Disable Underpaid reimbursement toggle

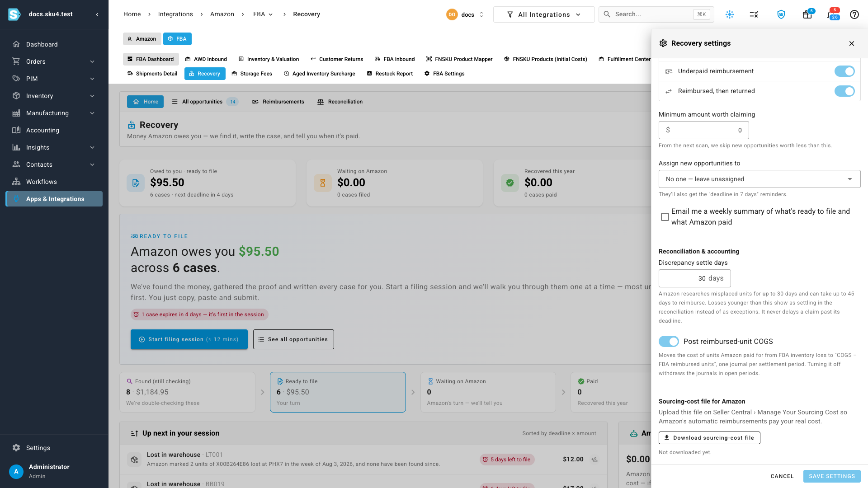click(844, 71)
